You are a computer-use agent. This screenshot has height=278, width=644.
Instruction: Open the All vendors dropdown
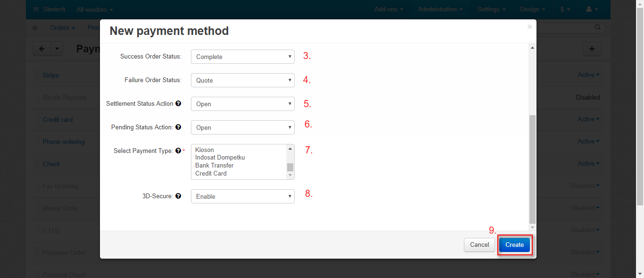click(x=95, y=9)
